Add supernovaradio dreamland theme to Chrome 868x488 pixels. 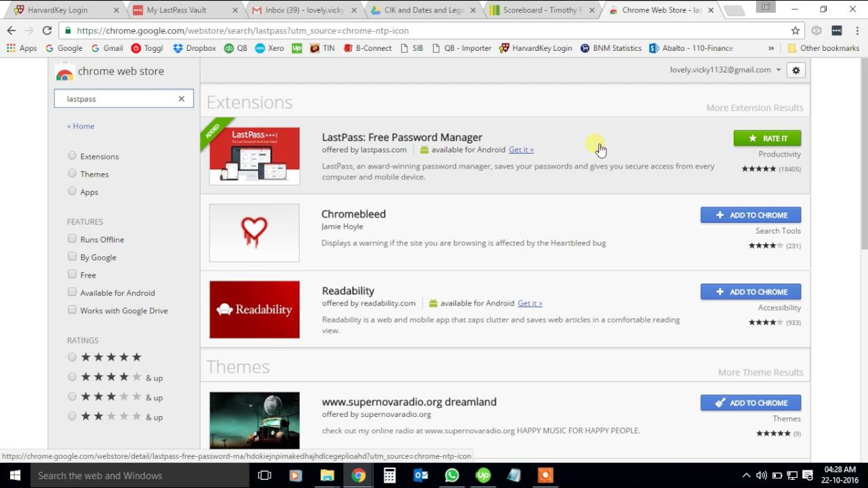[751, 403]
